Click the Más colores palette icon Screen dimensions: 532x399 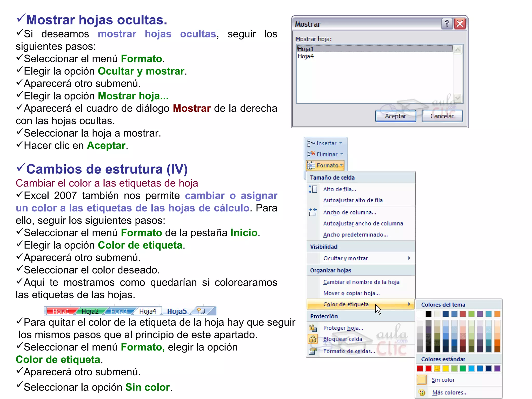pos(422,392)
